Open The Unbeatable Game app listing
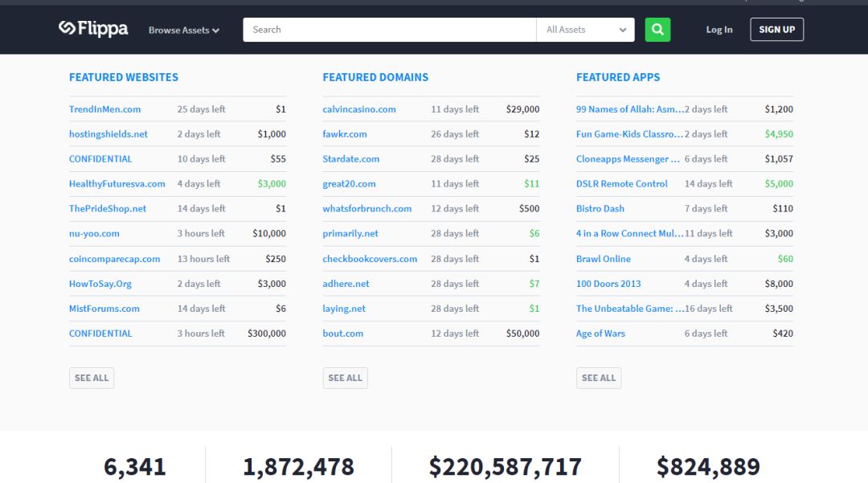Screen dimensions: 868x483 (629, 308)
